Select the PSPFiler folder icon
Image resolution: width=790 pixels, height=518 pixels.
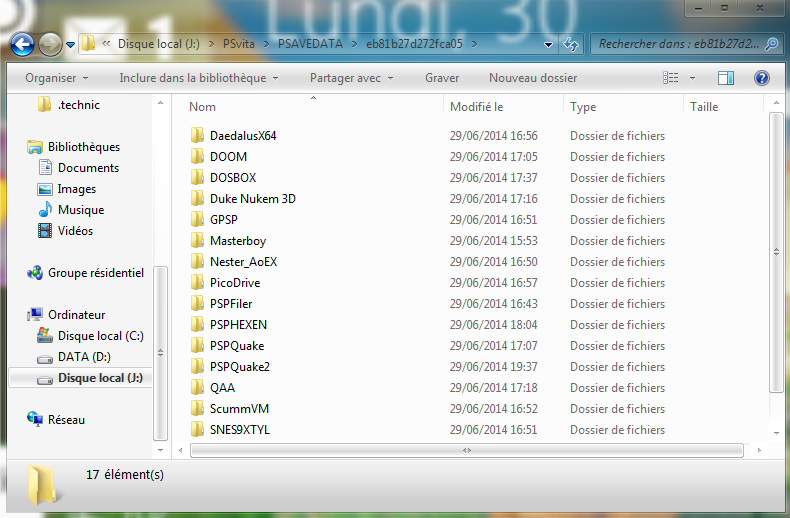click(x=198, y=303)
